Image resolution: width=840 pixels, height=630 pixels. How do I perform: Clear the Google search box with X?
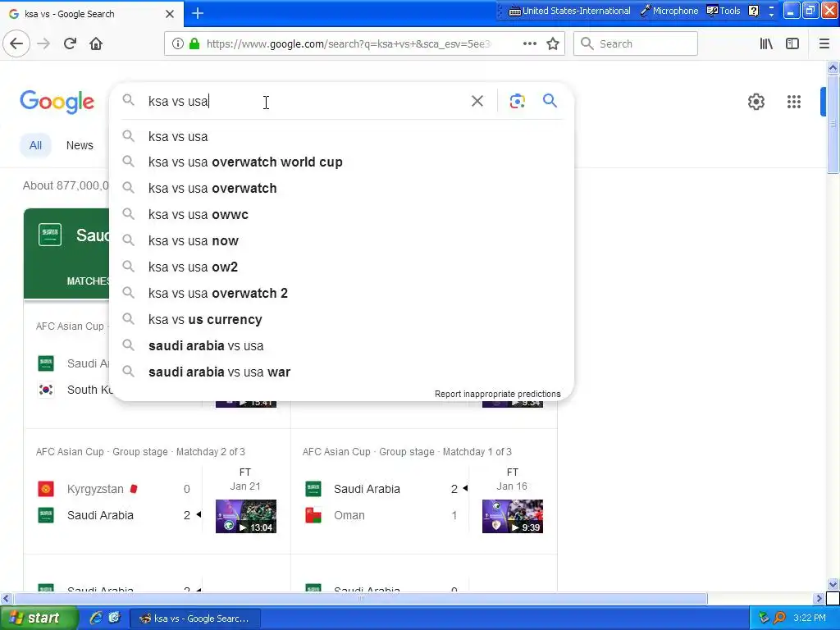[x=477, y=101]
